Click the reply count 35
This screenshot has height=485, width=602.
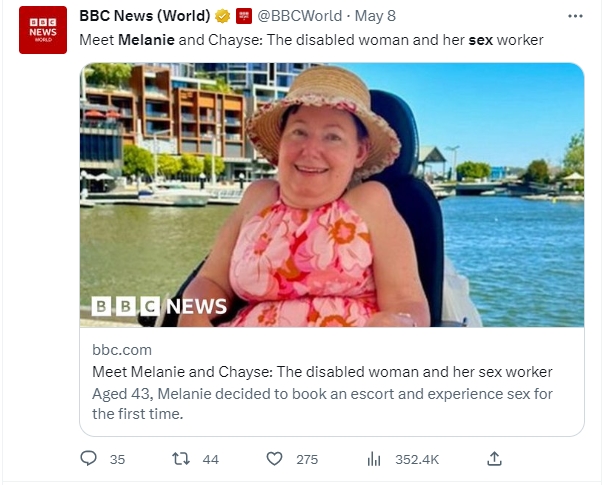[117, 459]
